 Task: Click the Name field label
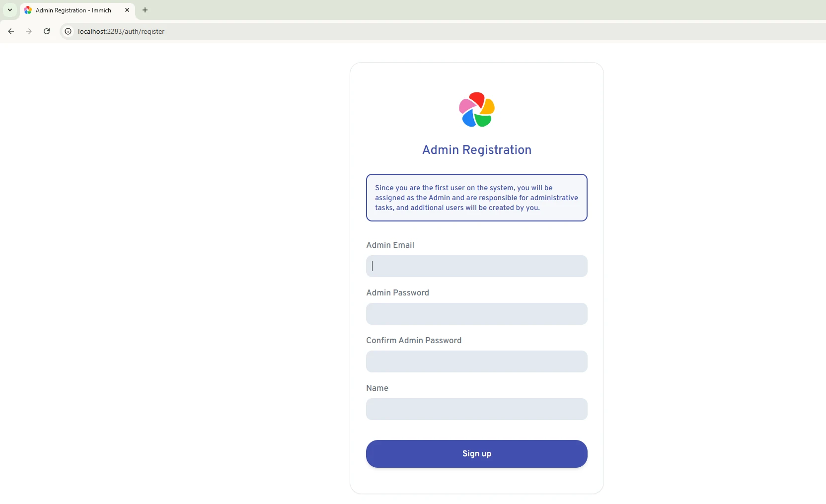coord(377,388)
